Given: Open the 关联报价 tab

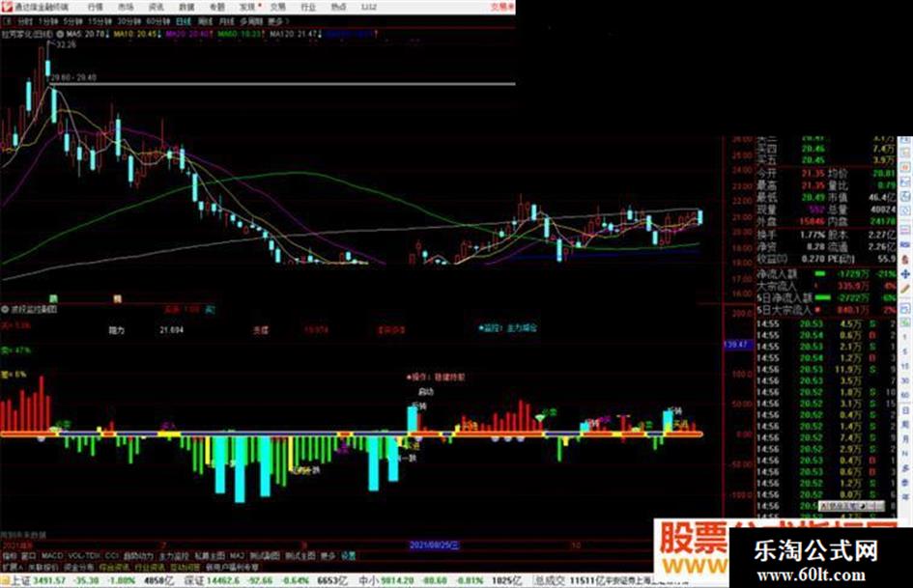Looking at the screenshot, I should click(43, 567).
